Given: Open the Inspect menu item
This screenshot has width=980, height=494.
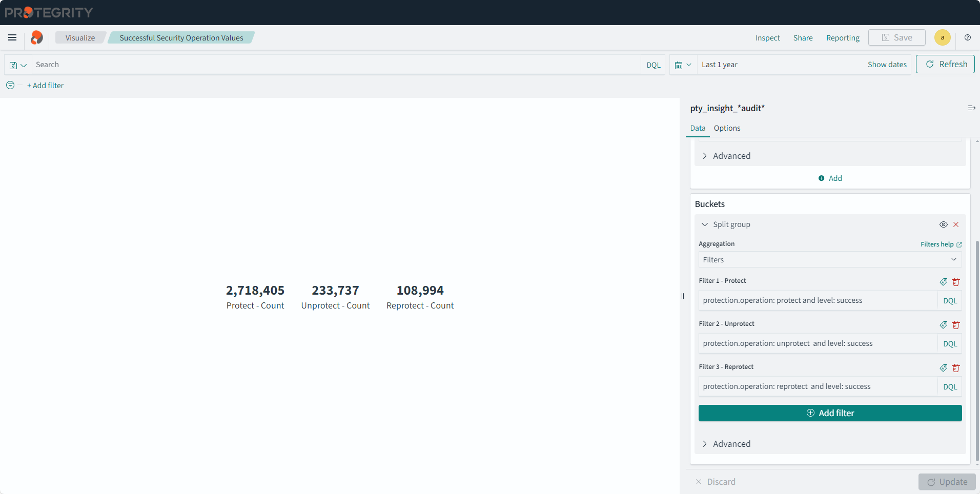Looking at the screenshot, I should (x=767, y=38).
